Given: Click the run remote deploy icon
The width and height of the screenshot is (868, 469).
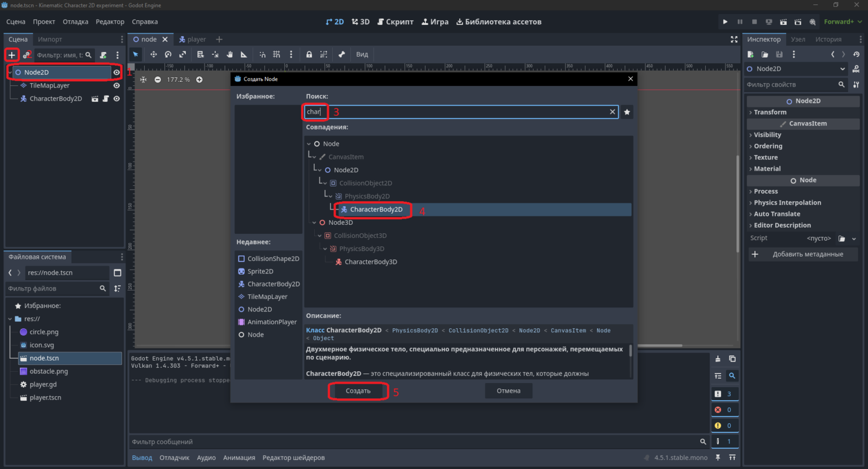Looking at the screenshot, I should tap(769, 21).
